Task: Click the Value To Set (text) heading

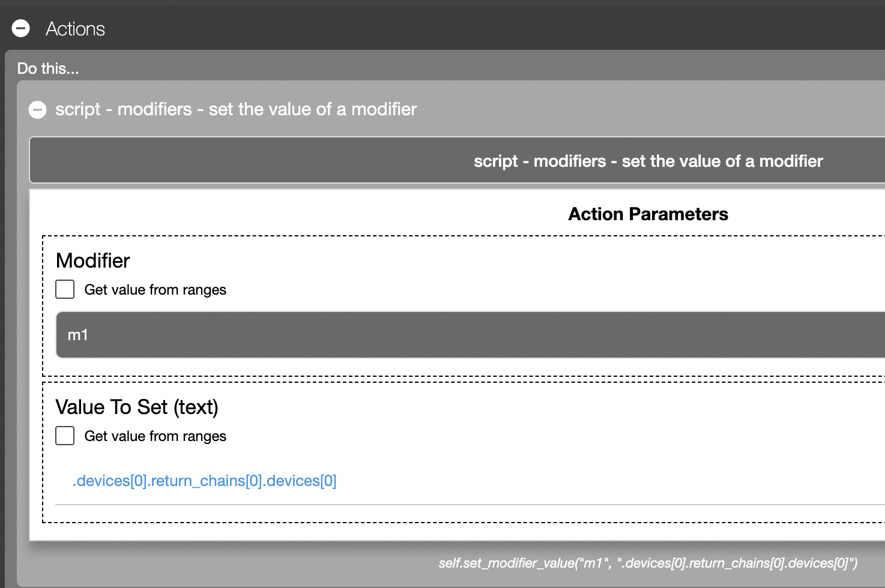Action: 137,407
